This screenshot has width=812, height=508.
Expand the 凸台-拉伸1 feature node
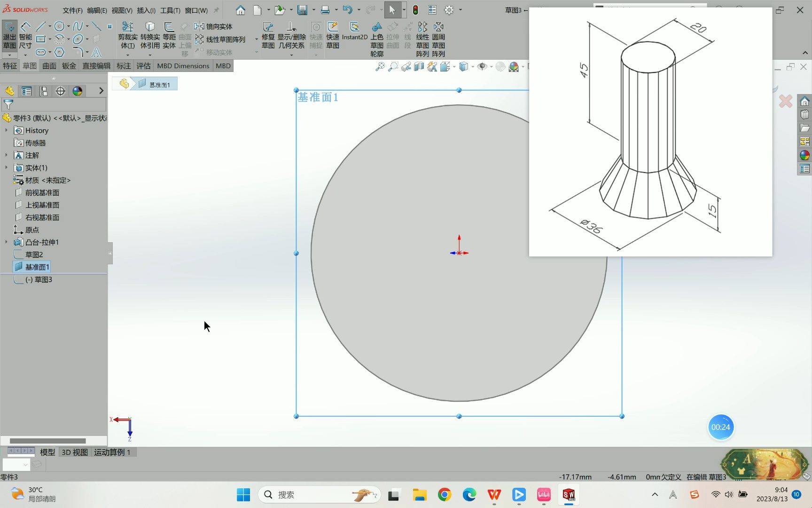5,242
